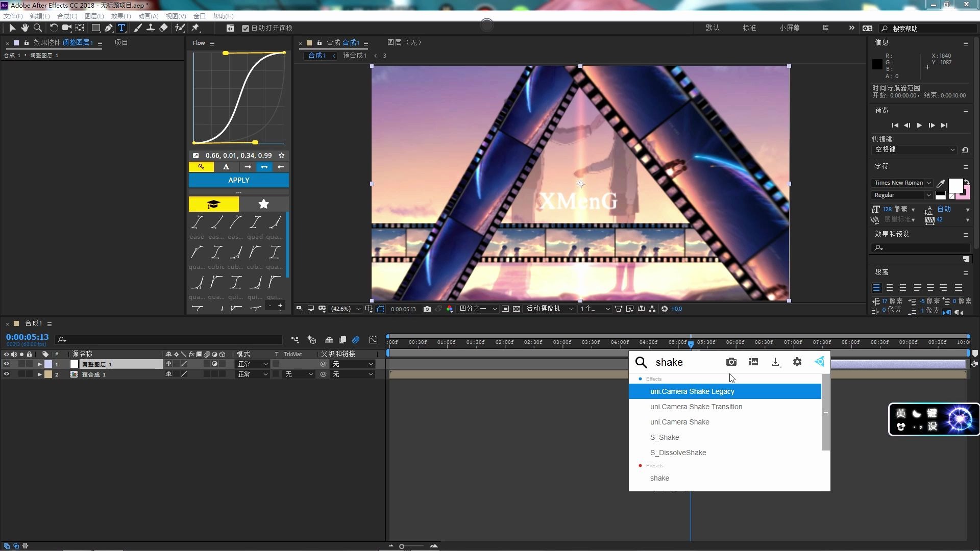980x551 pixels.
Task: Take viewer snapshot with camera icon
Action: [x=427, y=309]
